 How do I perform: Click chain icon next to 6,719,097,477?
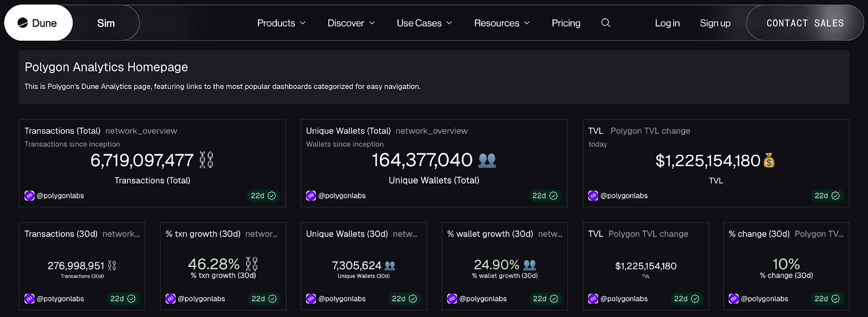206,160
